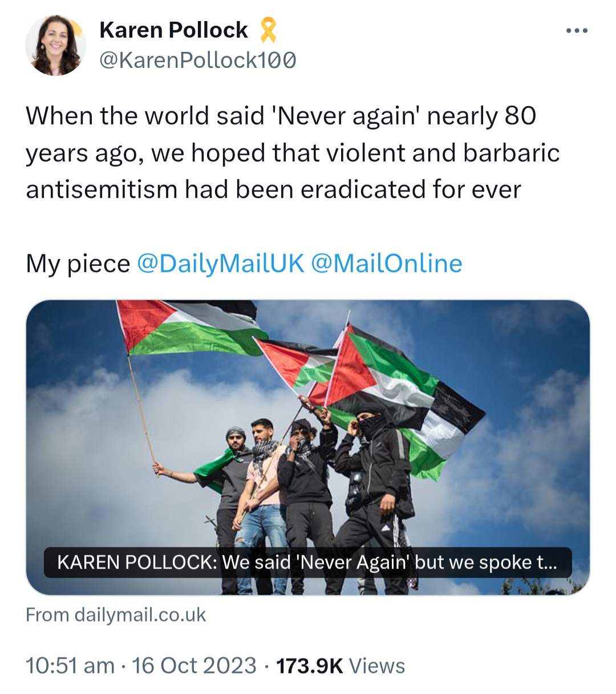Click the 173.9K view count number
This screenshot has height=694, width=616.
click(310, 665)
